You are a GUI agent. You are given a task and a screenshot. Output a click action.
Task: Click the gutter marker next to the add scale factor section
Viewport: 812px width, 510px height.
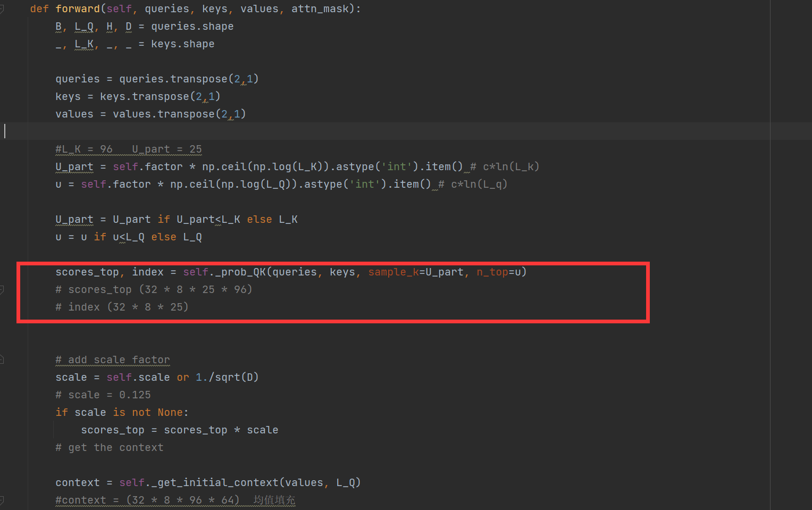coord(2,359)
